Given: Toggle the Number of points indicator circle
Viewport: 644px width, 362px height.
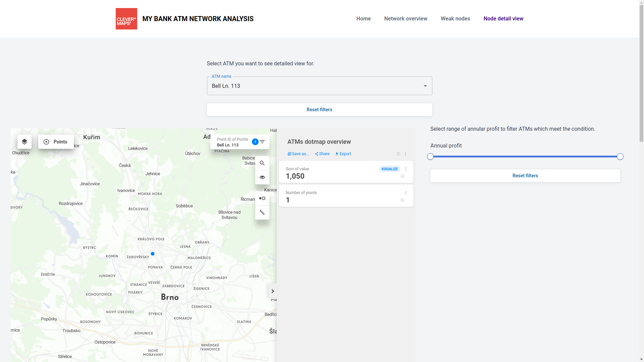Looking at the screenshot, I should pyautogui.click(x=402, y=200).
